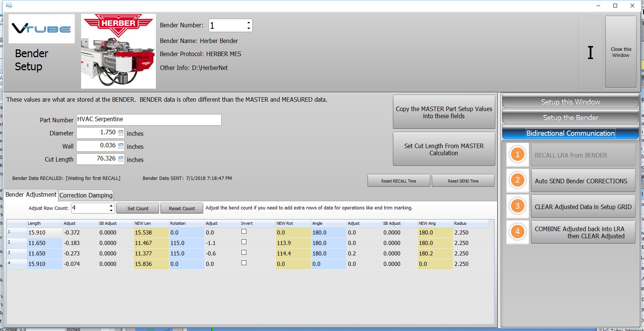Expand the Setup this Window section
644x331 pixels.
pyautogui.click(x=570, y=102)
